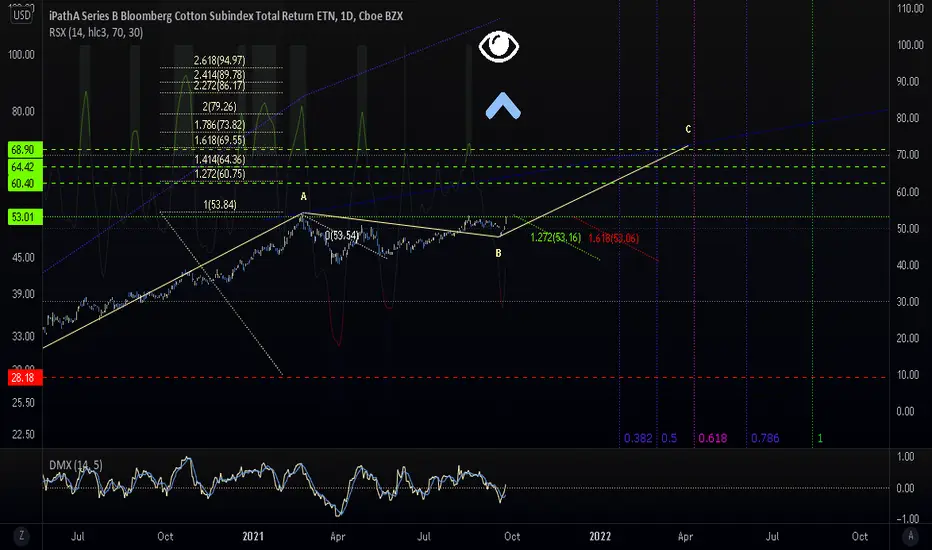Select the 1(53.84) Fibonacci level
Image resolution: width=932 pixels, height=550 pixels.
coord(219,205)
